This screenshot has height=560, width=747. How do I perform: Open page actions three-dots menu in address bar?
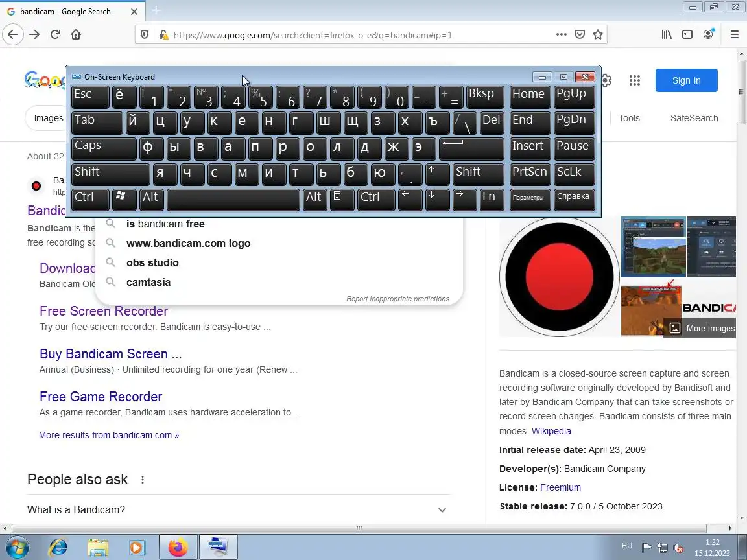[x=562, y=34]
